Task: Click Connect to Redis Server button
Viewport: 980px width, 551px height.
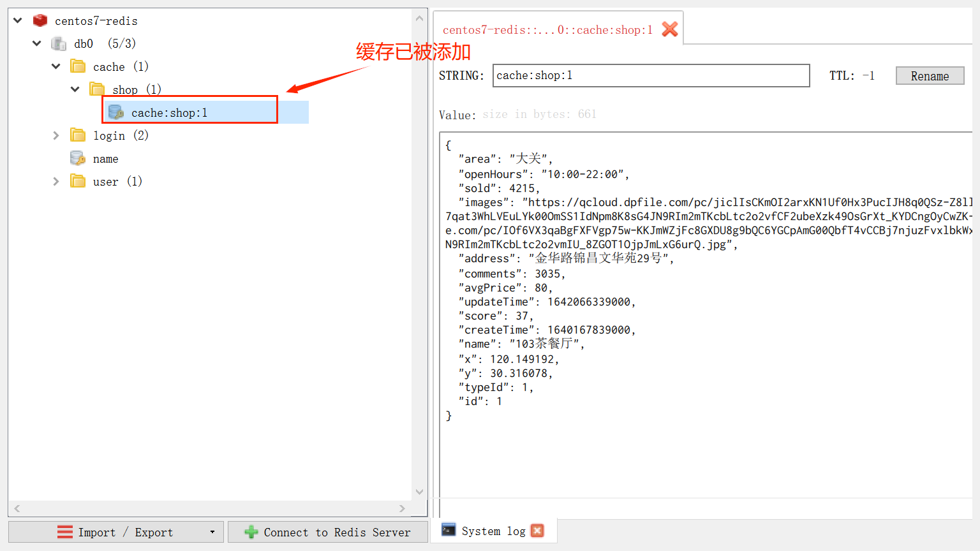Action: point(328,532)
